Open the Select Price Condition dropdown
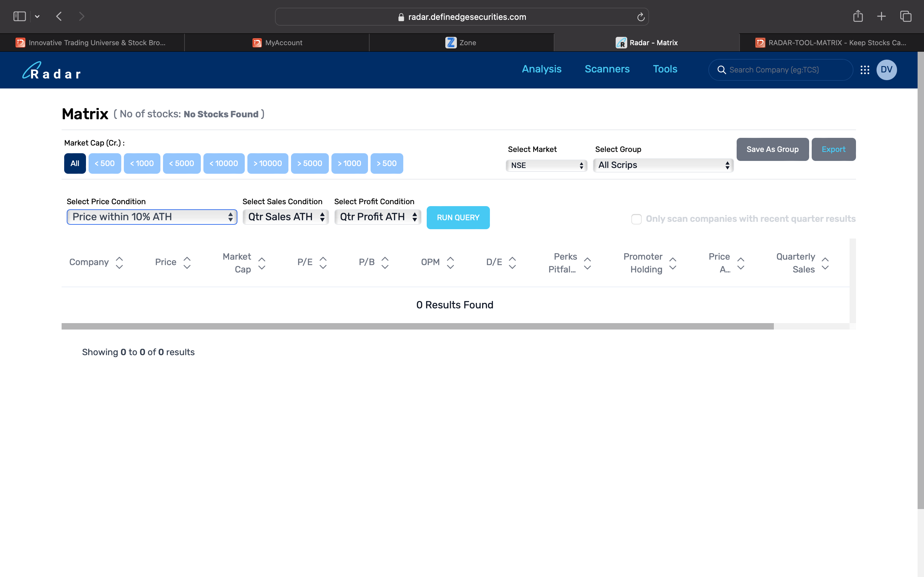Viewport: 924px width, 577px height. pos(151,217)
